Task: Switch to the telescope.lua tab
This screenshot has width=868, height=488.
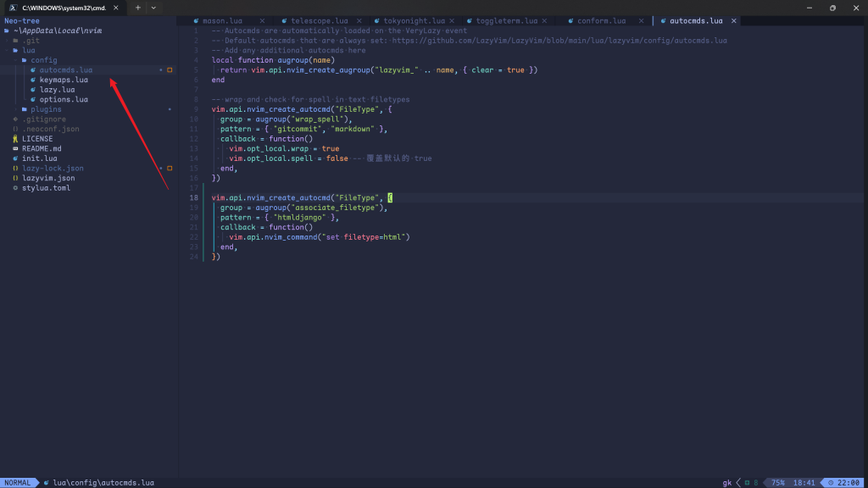Action: (317, 20)
